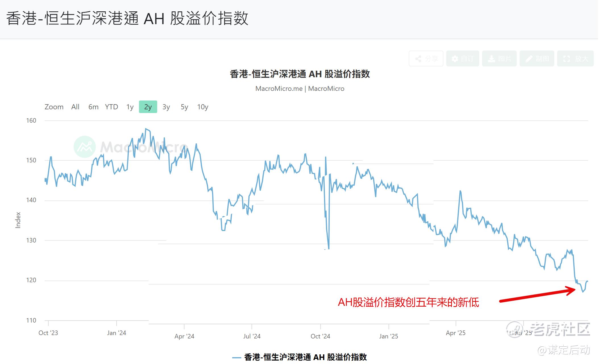Viewport: 602px width, 364px height.
Task: Set zoom to 10y range
Action: 203,107
